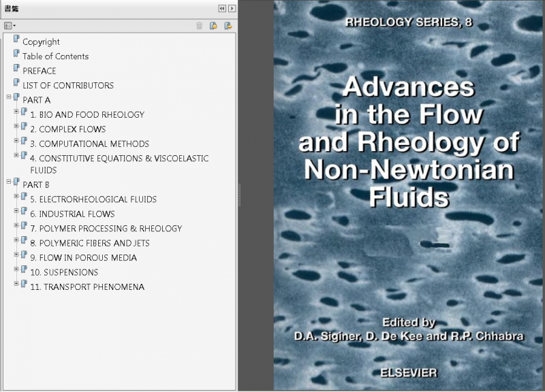Go to Table of Contents bookmark
This screenshot has height=392, width=545.
(56, 56)
